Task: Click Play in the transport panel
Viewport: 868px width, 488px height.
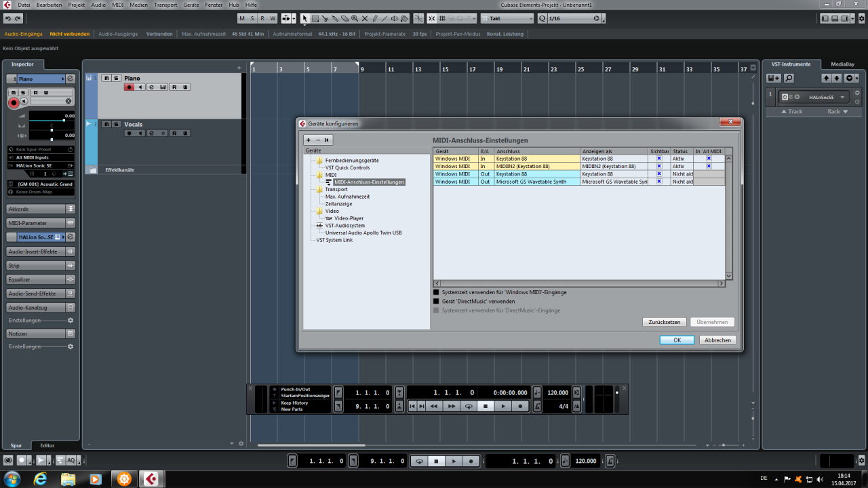Action: [x=502, y=406]
